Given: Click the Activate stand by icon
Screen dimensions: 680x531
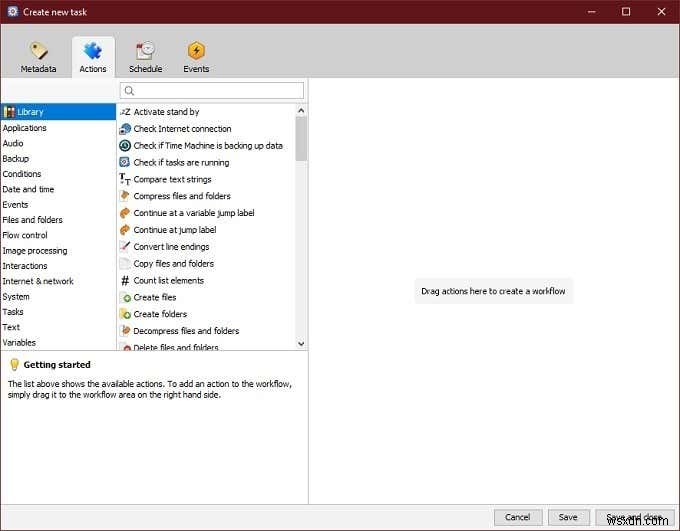Looking at the screenshot, I should [x=125, y=112].
